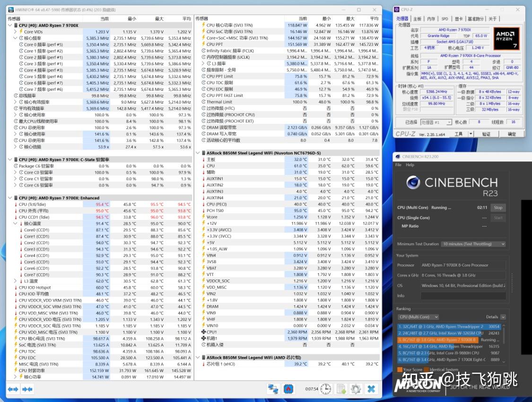Switch to the 显卡 tab in CPU-Z
This screenshot has height=402, width=532.
459,19
